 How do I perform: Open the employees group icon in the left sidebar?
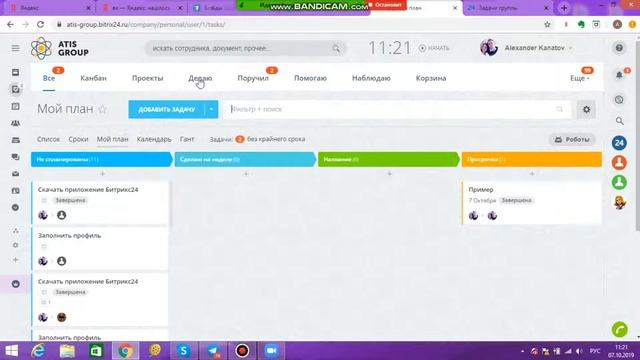click(16, 123)
